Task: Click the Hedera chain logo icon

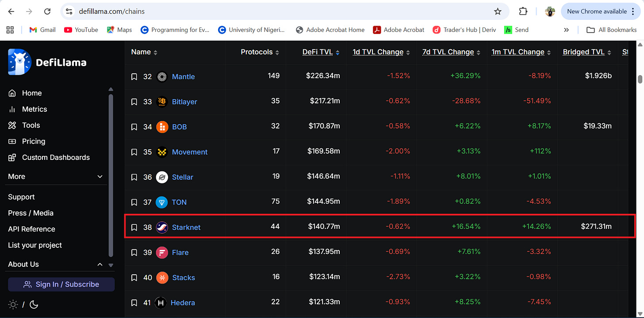Action: pyautogui.click(x=160, y=303)
